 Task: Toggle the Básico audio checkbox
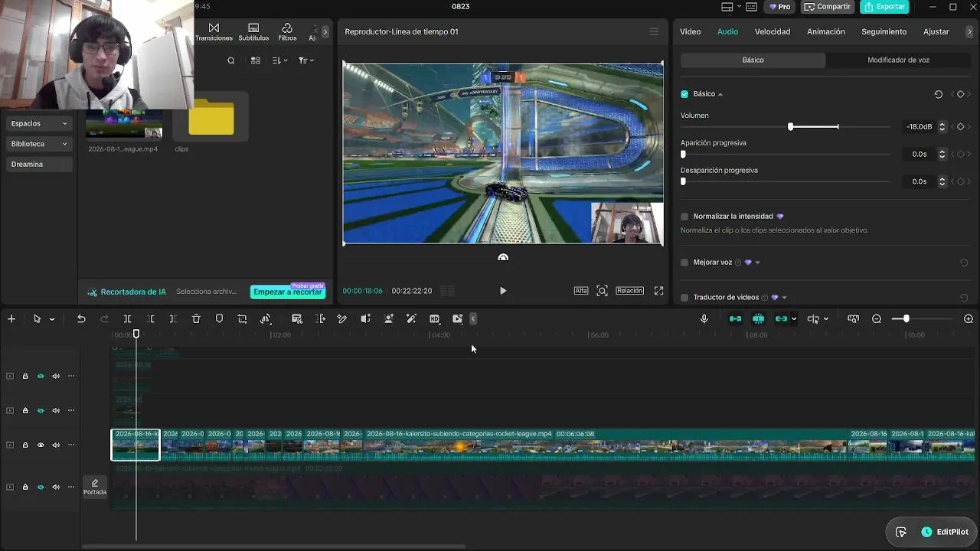[684, 94]
